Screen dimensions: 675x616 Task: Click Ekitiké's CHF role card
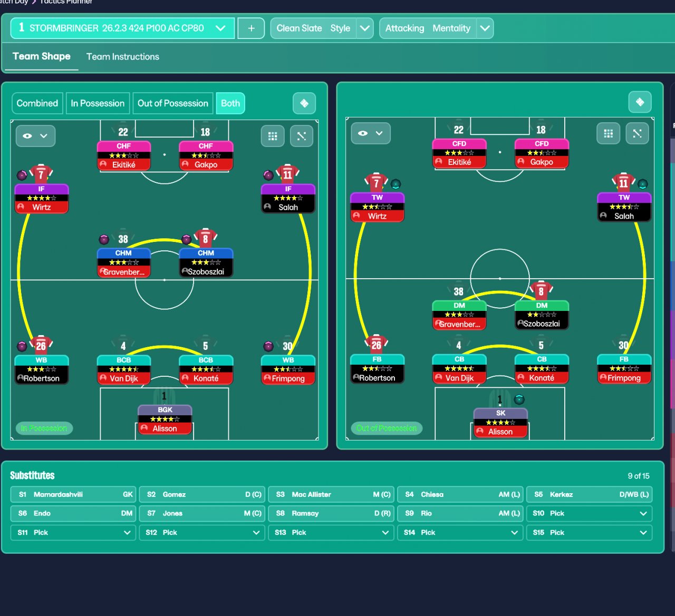[x=124, y=155]
